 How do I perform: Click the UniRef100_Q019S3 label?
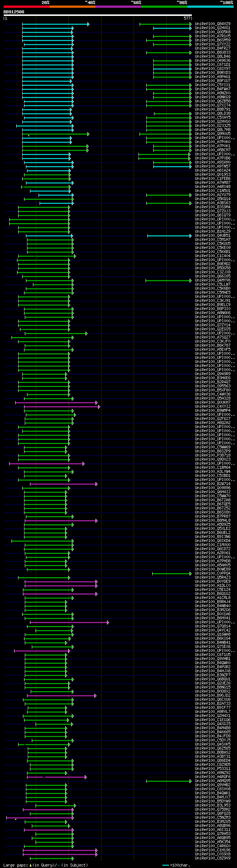click(213, 175)
